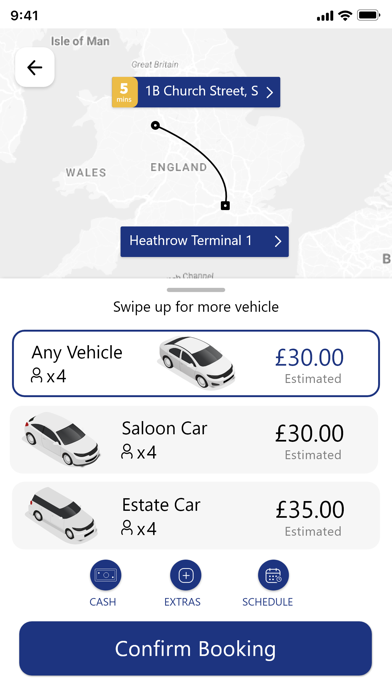This screenshot has width=392, height=696.
Task: Tap the back arrow button
Action: coord(35,67)
